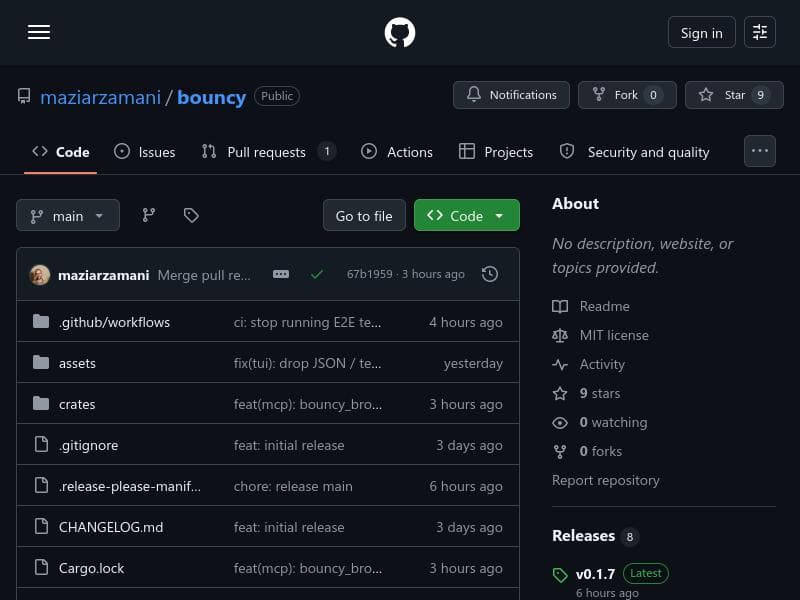Click the MIT license scale icon
The image size is (800, 600).
tap(560, 335)
